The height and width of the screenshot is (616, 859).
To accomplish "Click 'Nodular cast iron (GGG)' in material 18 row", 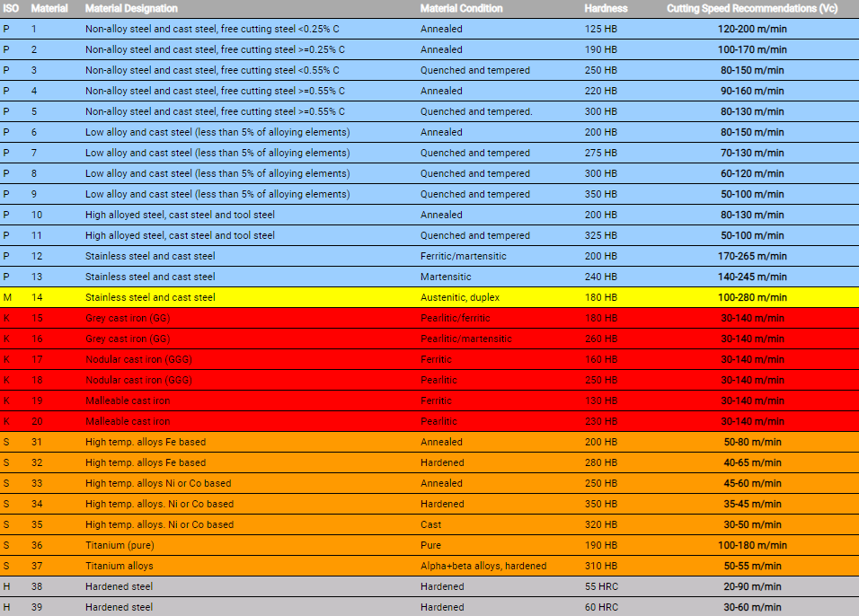I will click(x=138, y=380).
